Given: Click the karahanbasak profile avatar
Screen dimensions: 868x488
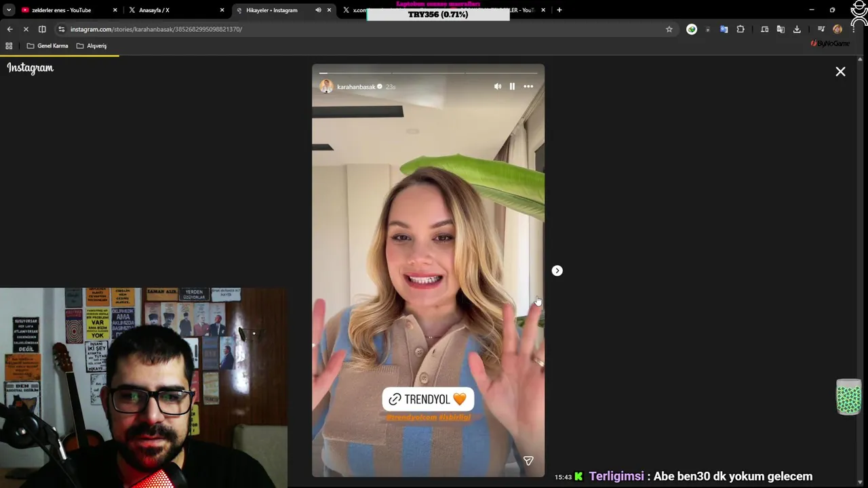Looking at the screenshot, I should (326, 86).
